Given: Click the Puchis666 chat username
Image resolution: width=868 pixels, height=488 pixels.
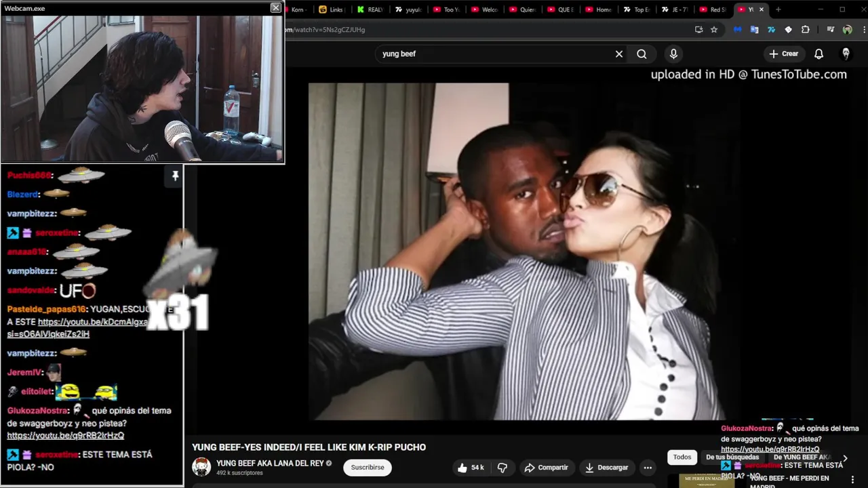Looking at the screenshot, I should tap(29, 176).
